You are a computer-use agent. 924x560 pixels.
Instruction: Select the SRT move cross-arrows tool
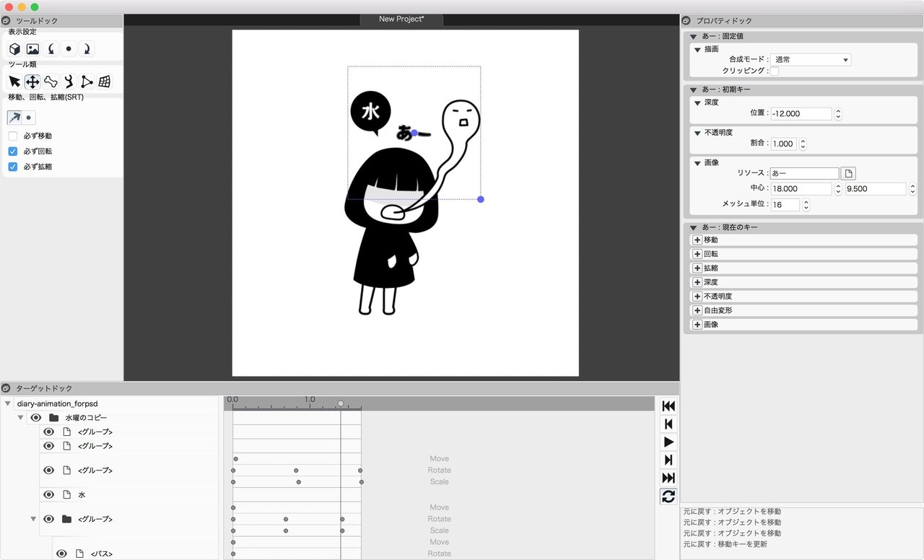click(x=32, y=82)
